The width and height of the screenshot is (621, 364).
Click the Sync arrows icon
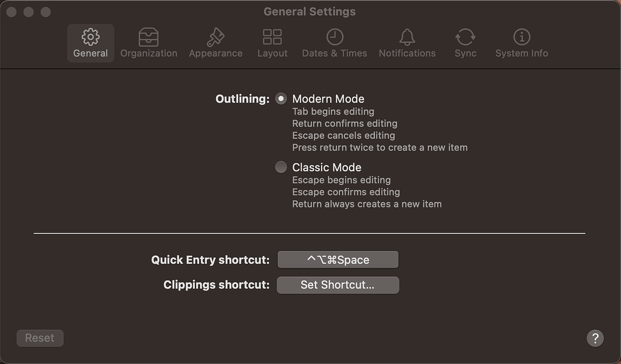[465, 38]
